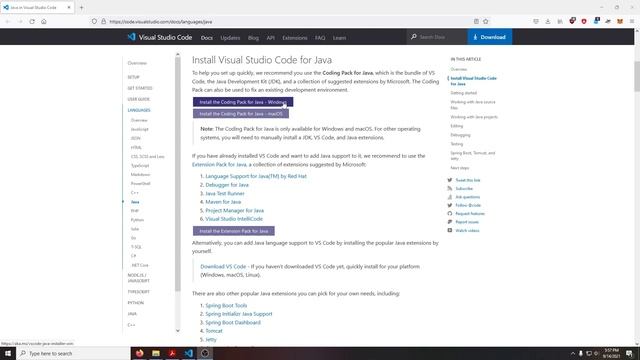Viewport: 640px width, 360px height.
Task: Open the Updates page in site header
Action: tap(230, 38)
